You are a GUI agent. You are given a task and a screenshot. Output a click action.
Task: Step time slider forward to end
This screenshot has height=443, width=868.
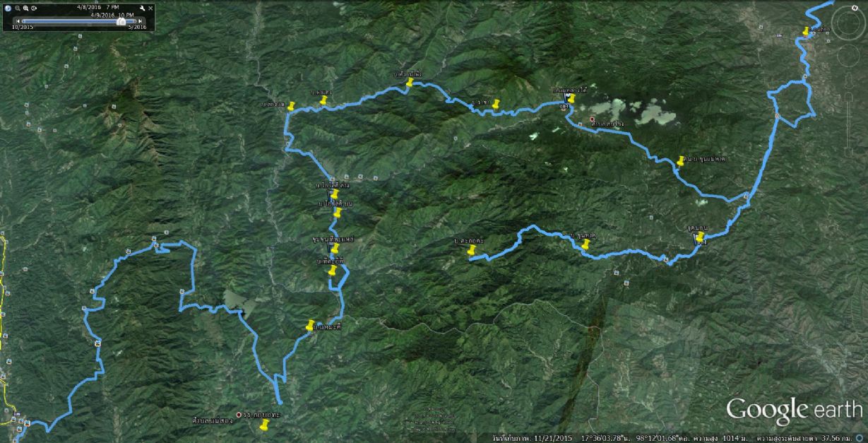pyautogui.click(x=140, y=21)
